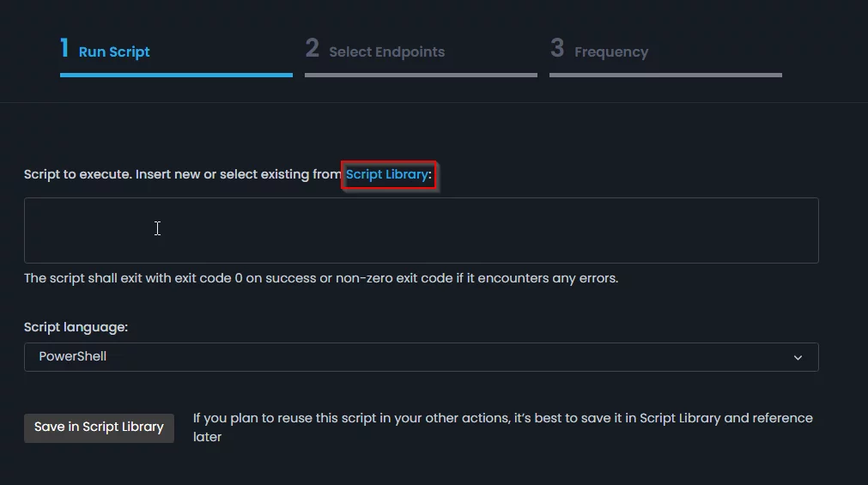
Task: Jump to the Frequency step
Action: pos(611,52)
